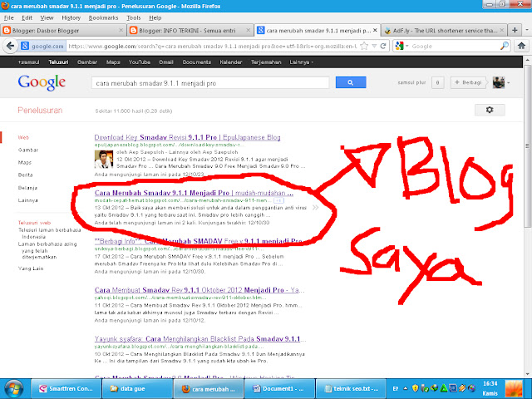The image size is (532, 399).
Task: Open the Edit menu
Action: [x=27, y=17]
